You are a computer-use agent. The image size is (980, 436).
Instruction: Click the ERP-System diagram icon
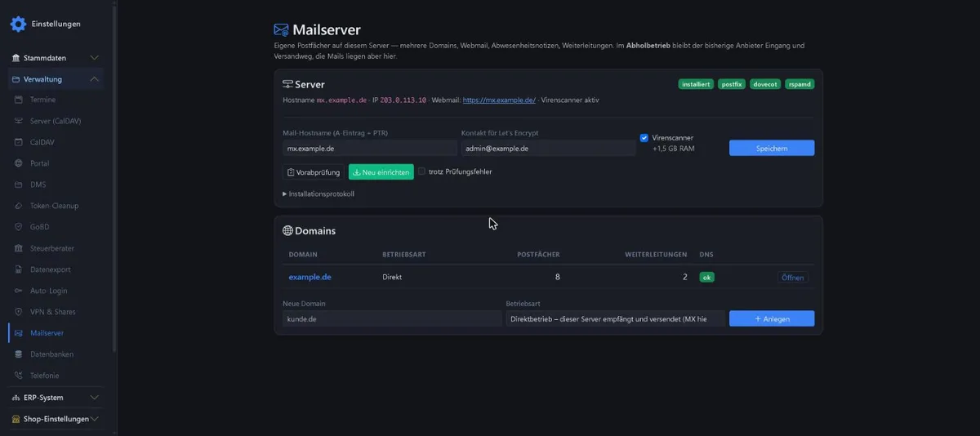click(x=16, y=398)
